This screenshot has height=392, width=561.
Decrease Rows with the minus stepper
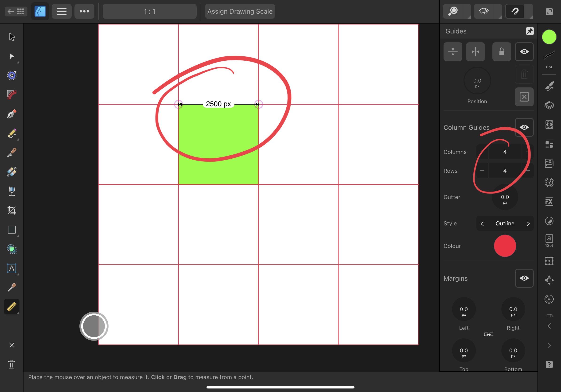(482, 171)
